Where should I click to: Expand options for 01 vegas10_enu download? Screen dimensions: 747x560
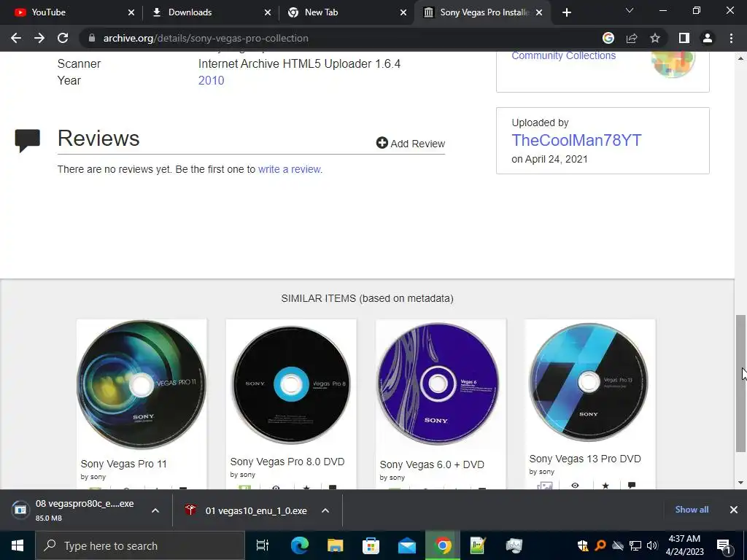pos(325,510)
